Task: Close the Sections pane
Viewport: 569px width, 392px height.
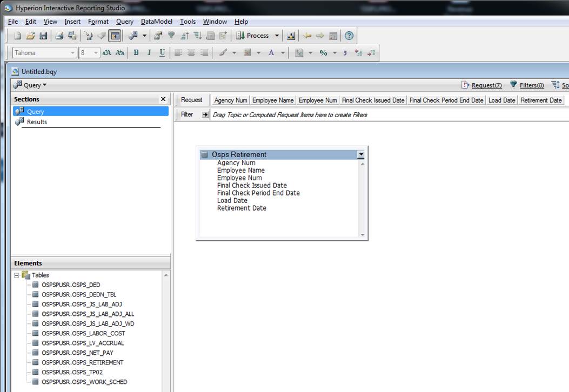Action: click(x=163, y=99)
